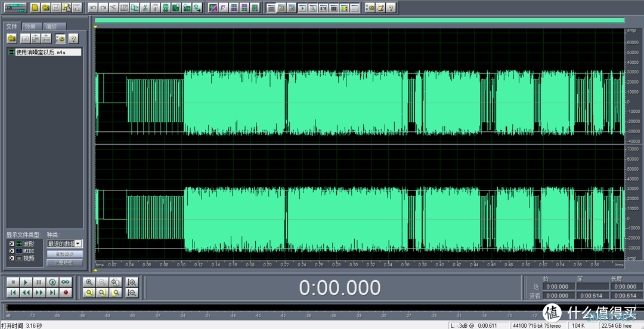Click the time ruler at 0.30 mark
Image resolution: width=644 pixels, height=329 pixels.
(353, 265)
